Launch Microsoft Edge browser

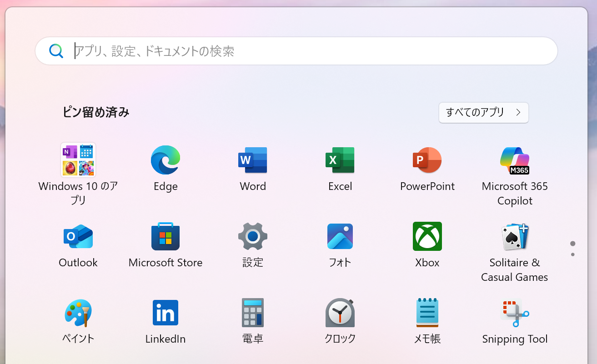166,160
